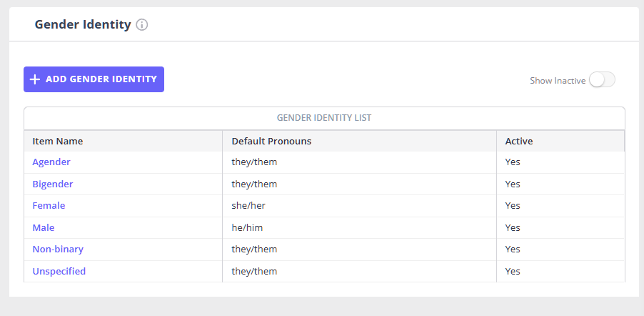Sort by the Item Name column header
Image resolution: width=644 pixels, height=316 pixels.
[58, 141]
